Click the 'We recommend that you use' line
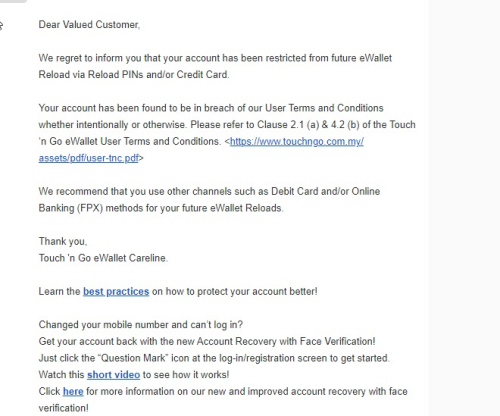The width and height of the screenshot is (500, 416). pos(209,191)
